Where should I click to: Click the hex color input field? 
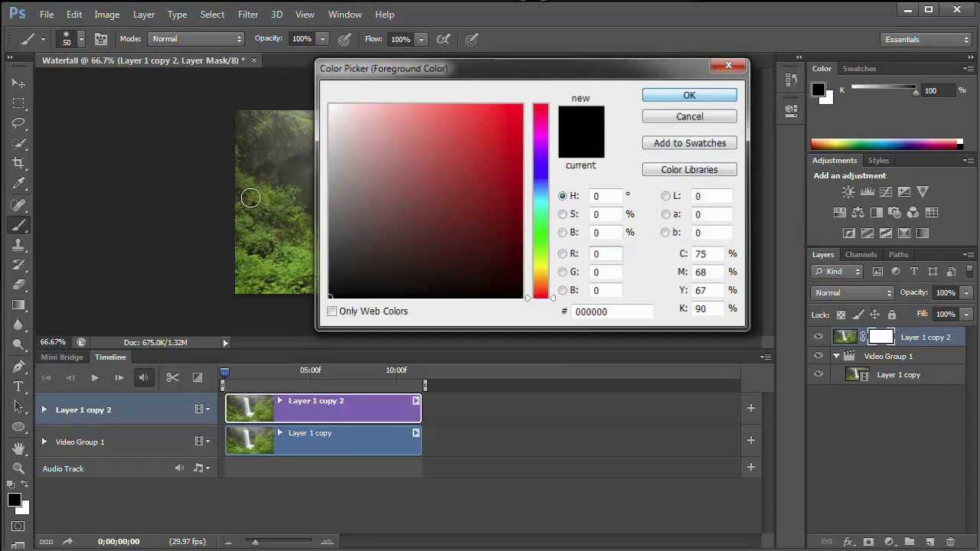click(x=612, y=311)
